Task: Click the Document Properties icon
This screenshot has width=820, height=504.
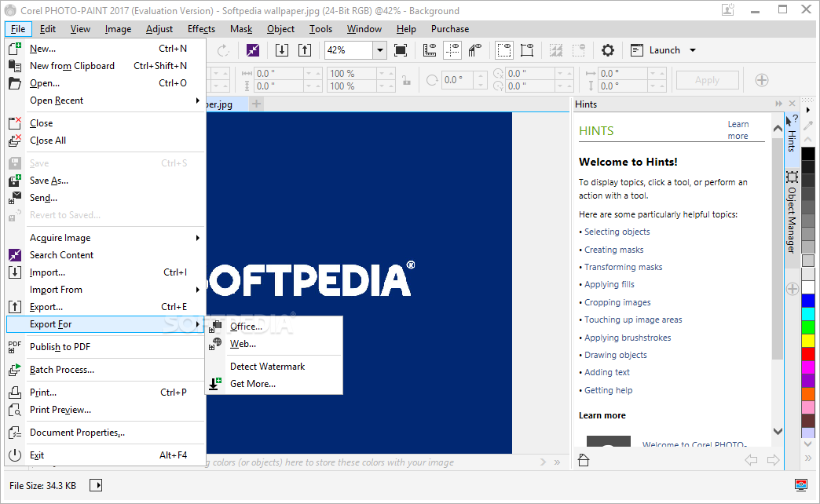Action: [x=15, y=433]
